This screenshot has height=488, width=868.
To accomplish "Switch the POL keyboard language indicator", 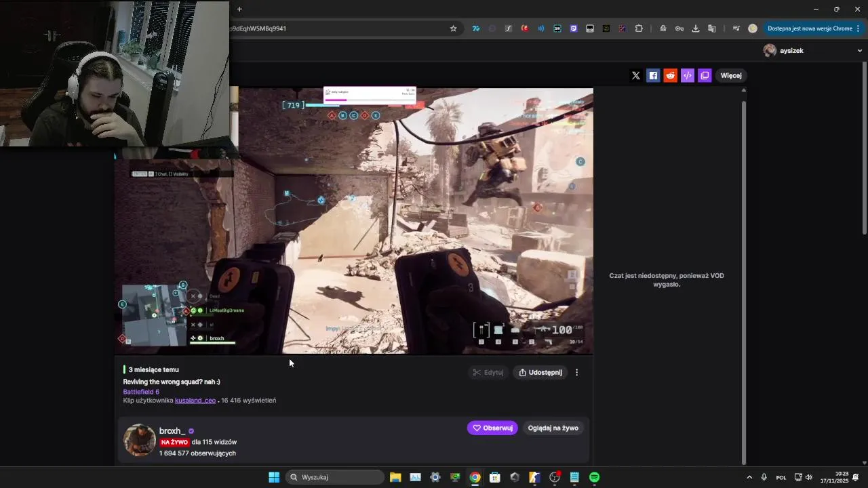I will click(x=781, y=477).
